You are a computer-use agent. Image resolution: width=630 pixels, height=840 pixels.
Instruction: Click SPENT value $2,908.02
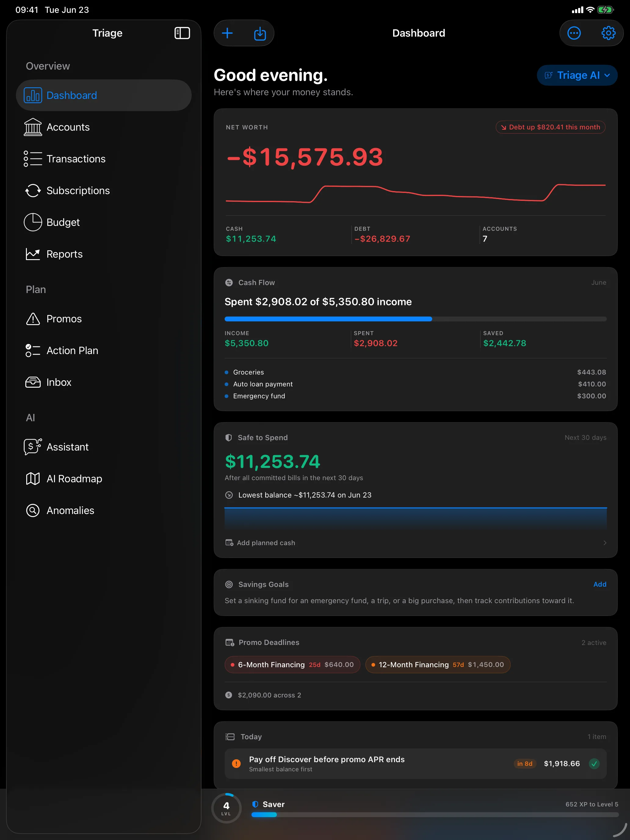pos(375,343)
